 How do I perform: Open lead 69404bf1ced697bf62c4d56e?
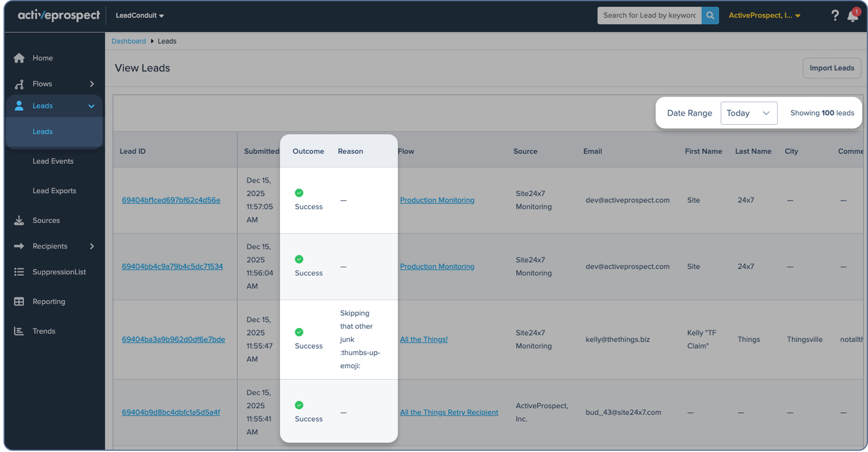[171, 200]
